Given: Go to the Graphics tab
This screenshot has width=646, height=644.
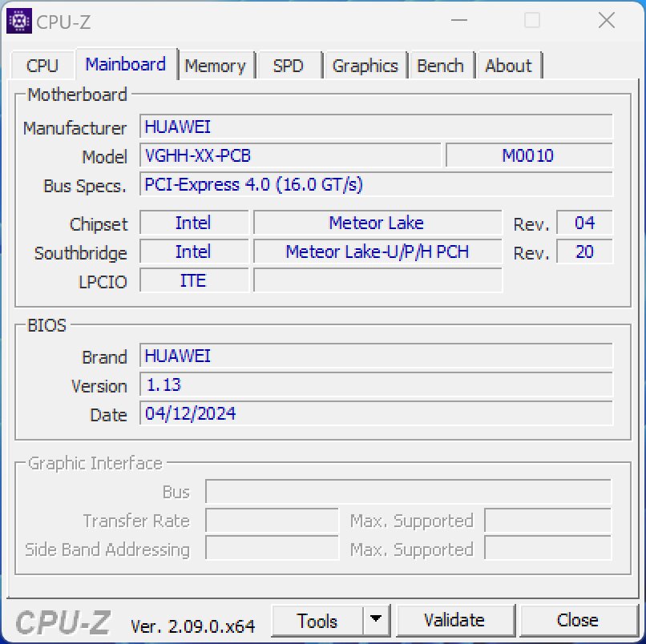Looking at the screenshot, I should (365, 66).
